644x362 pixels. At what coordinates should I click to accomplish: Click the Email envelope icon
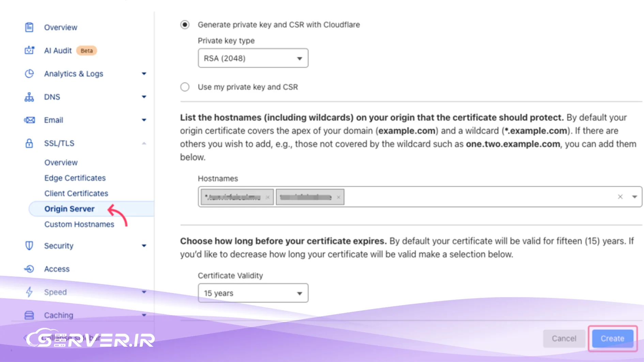tap(29, 120)
